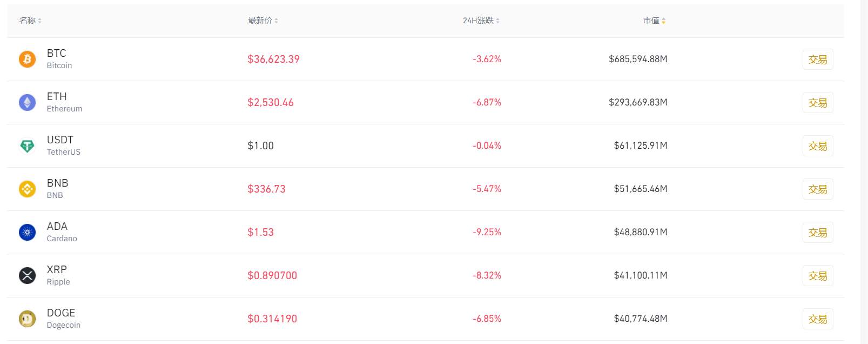Screen dimensions: 868x344
Task: Click the 交易 button for BTC
Action: [x=818, y=59]
